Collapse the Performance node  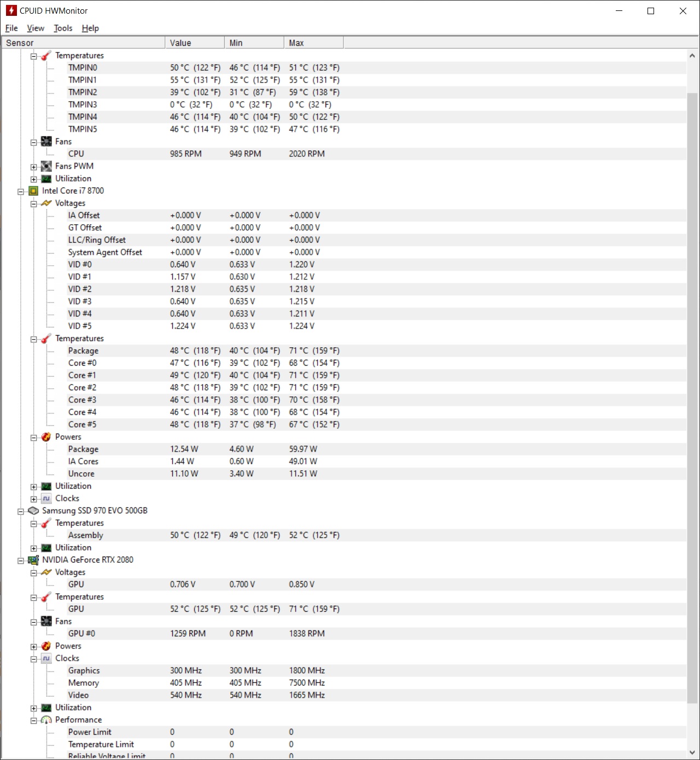(x=34, y=721)
